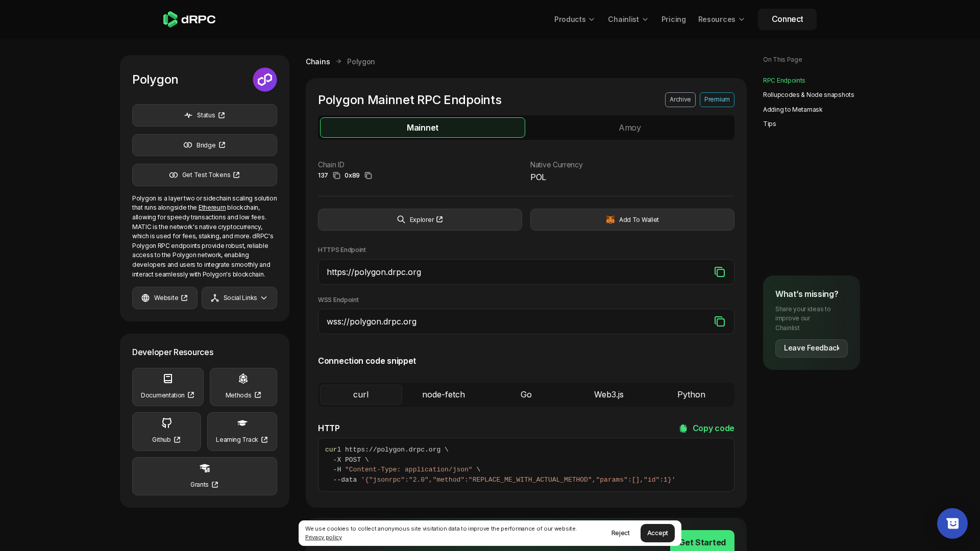Click Get Test Tokens coin icon
Screen dimensions: 980x551
(x=174, y=175)
